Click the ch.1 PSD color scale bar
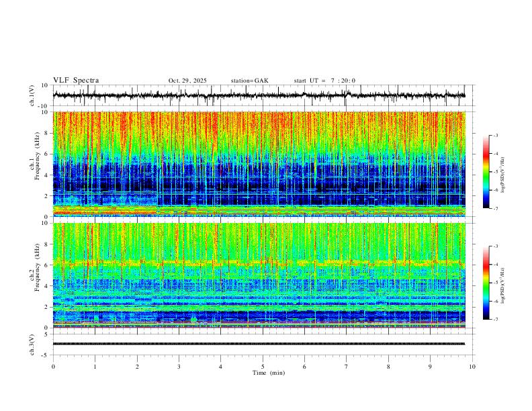The height and width of the screenshot is (411, 532). pos(486,172)
